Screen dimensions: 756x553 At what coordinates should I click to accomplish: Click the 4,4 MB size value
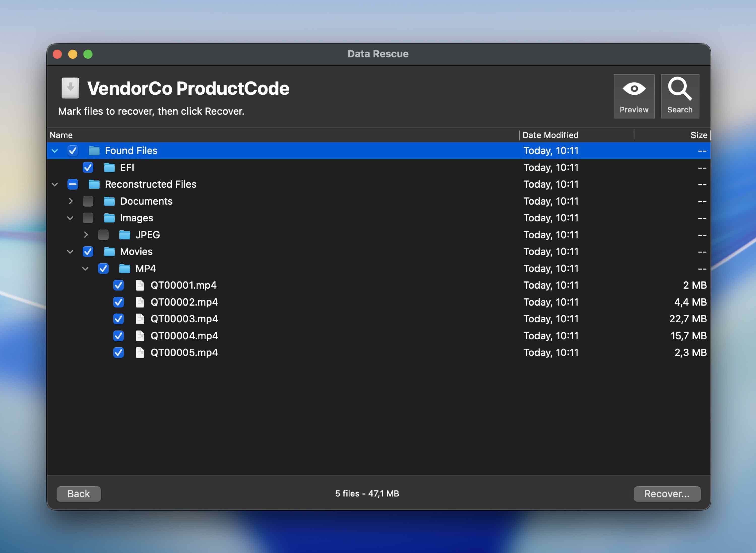(690, 302)
